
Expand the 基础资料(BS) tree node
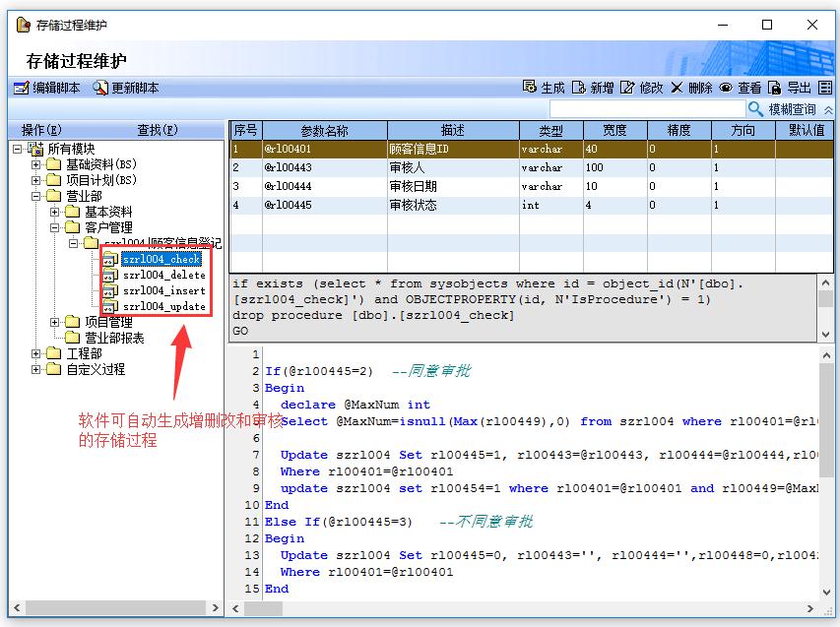[36, 164]
